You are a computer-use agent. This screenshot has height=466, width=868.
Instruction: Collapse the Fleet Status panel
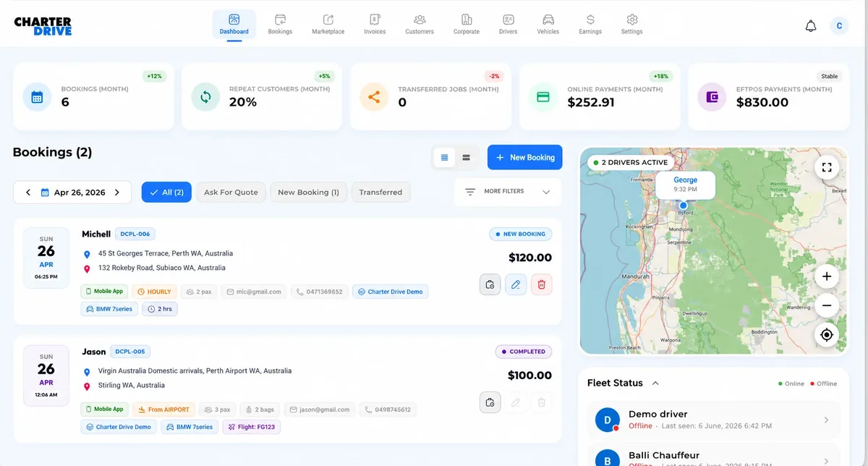coord(655,383)
